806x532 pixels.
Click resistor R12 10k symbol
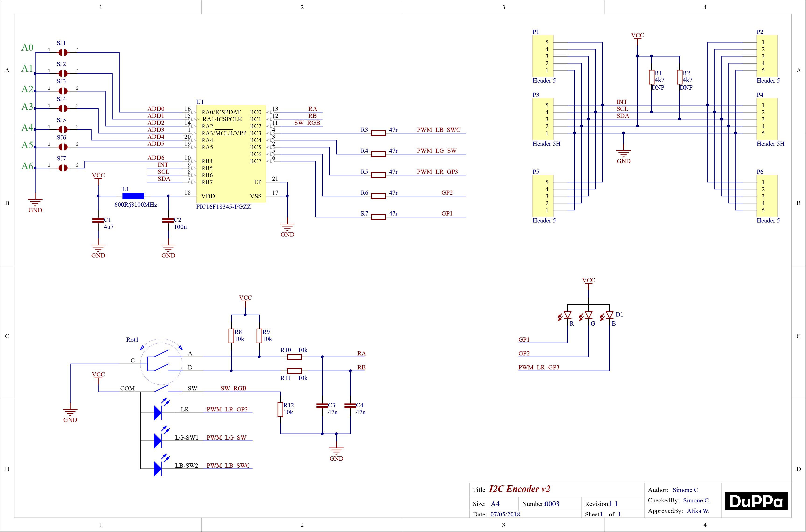280,409
